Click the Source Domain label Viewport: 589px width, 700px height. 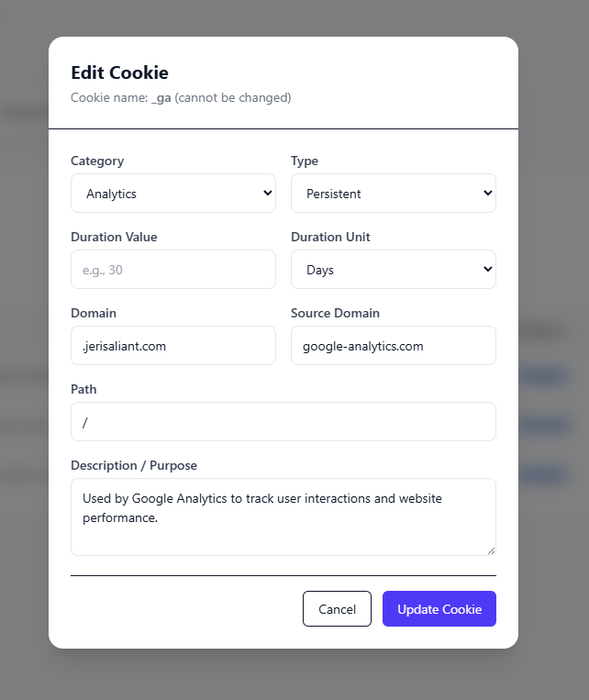pos(335,313)
